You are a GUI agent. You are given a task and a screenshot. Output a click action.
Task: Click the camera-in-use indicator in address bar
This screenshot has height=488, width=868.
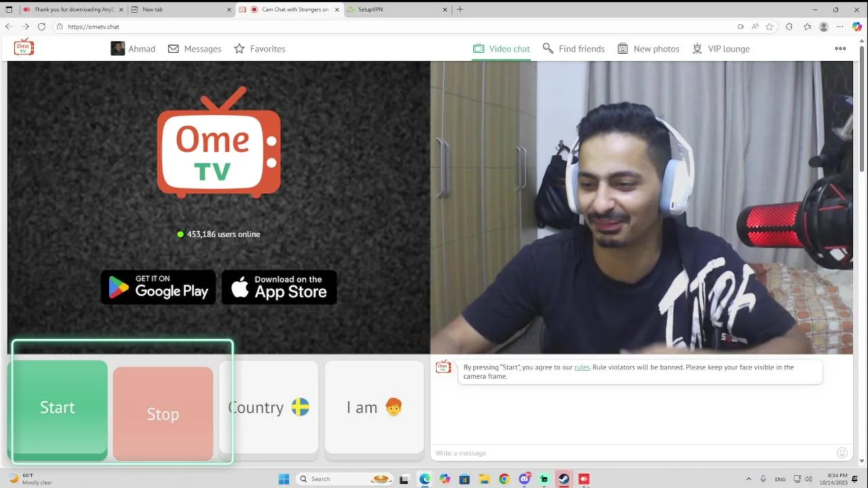pos(741,26)
